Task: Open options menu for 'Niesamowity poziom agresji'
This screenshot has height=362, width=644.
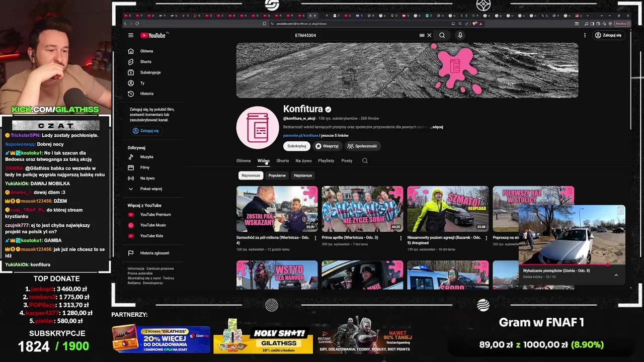Action: pyautogui.click(x=486, y=238)
